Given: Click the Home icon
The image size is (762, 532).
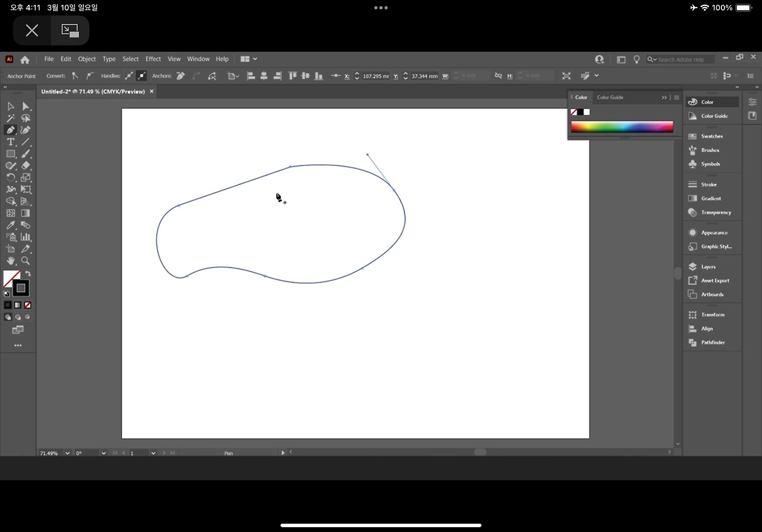Looking at the screenshot, I should (25, 60).
